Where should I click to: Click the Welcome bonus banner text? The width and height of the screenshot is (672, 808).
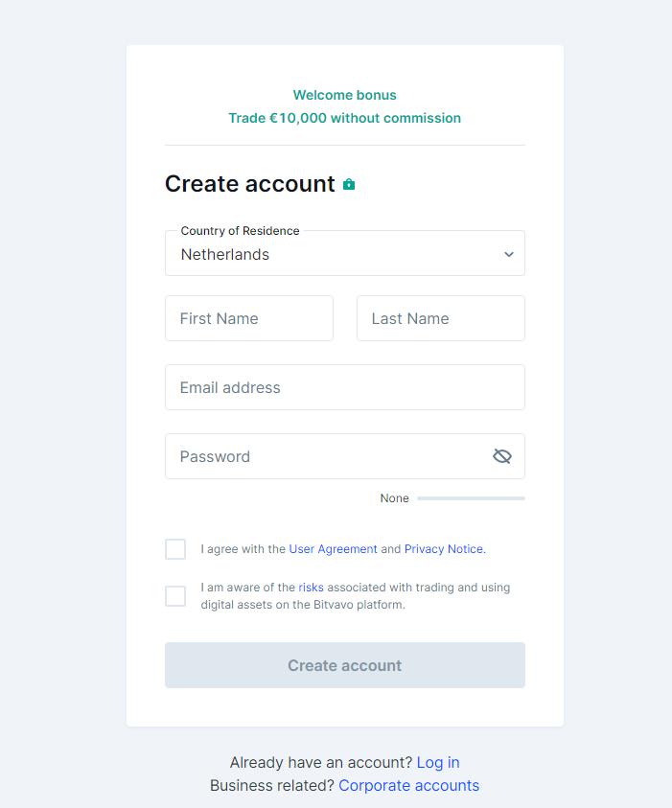tap(344, 95)
